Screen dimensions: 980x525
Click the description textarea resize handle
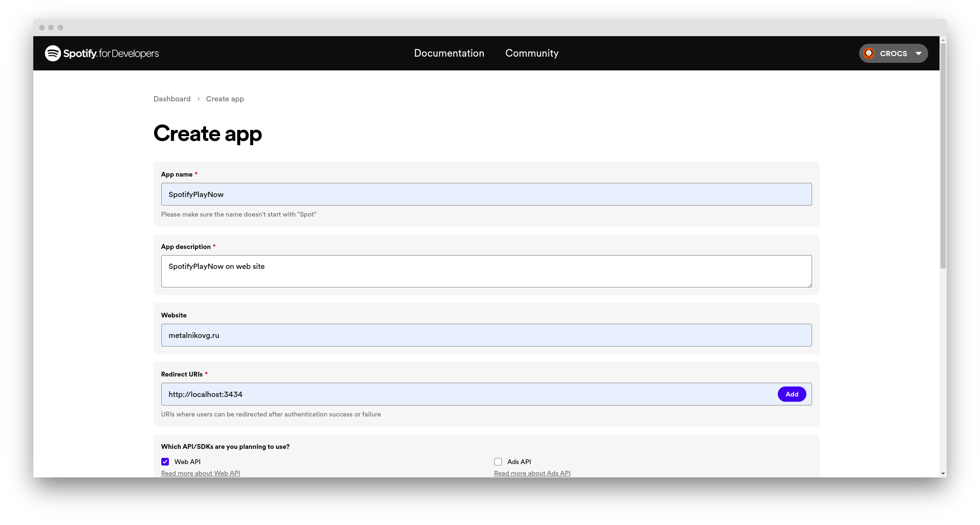coord(809,285)
